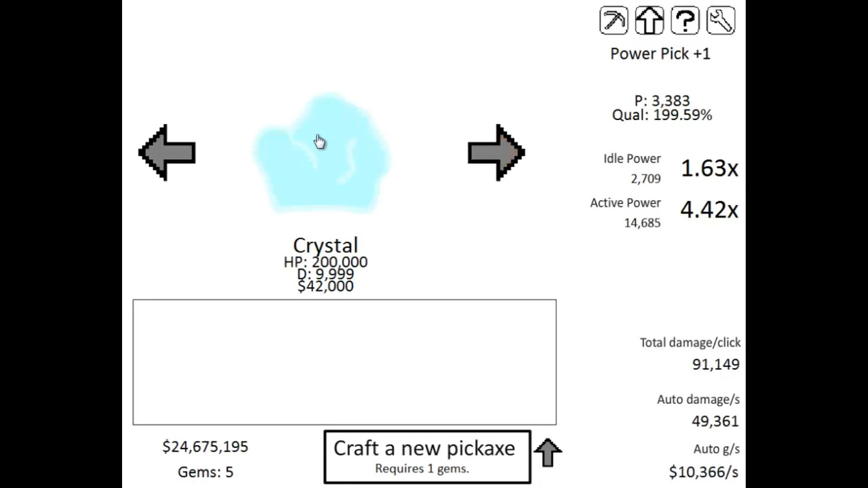Click the empty log box area
The image size is (868, 488).
point(344,362)
